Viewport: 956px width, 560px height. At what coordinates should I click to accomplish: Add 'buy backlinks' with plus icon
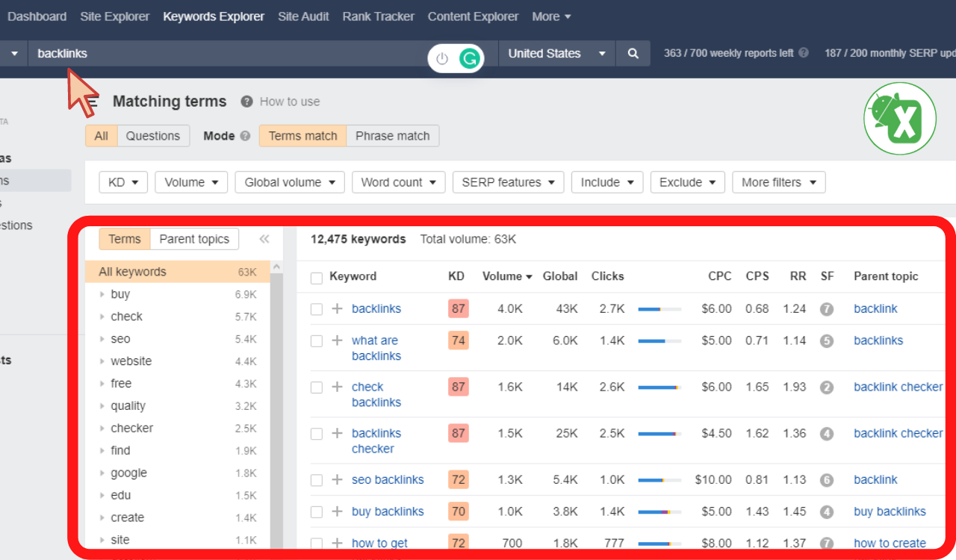pyautogui.click(x=337, y=511)
